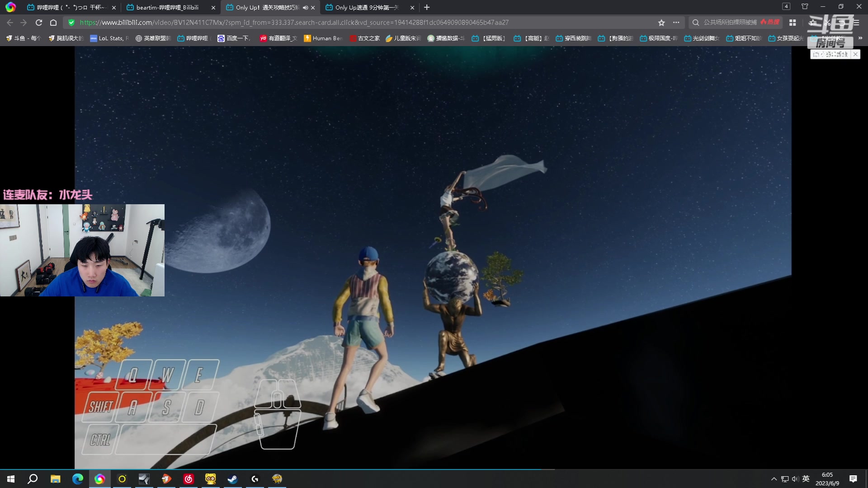
Task: Open the 古文之家 bookmark
Action: pos(365,38)
